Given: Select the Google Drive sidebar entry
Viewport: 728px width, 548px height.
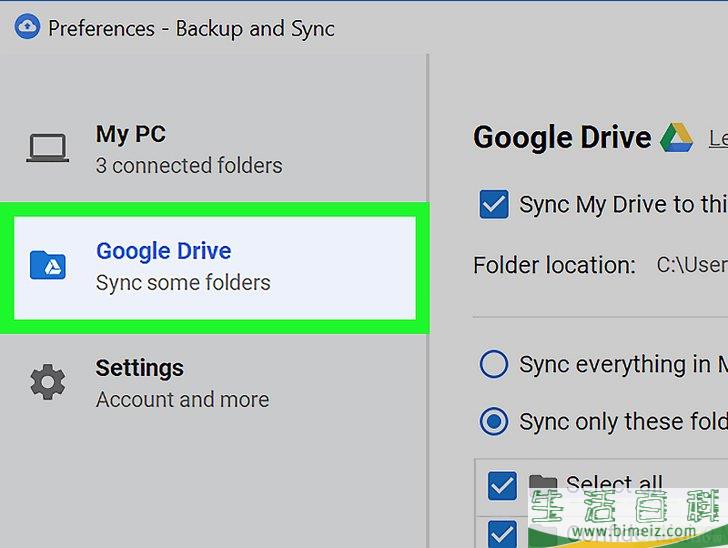Looking at the screenshot, I should [x=214, y=267].
